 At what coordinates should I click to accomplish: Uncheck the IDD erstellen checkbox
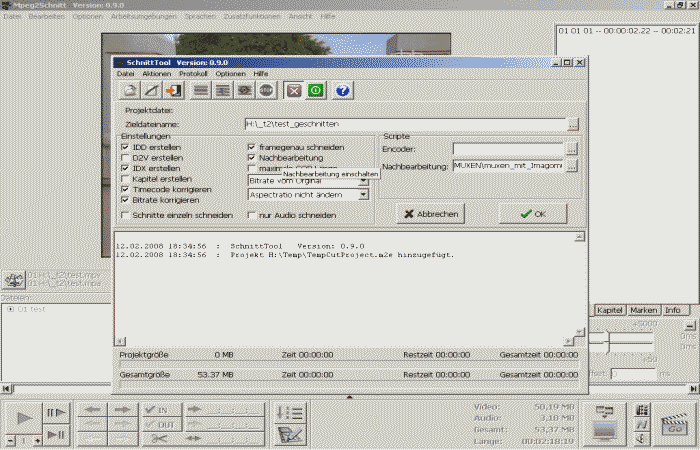pyautogui.click(x=126, y=147)
